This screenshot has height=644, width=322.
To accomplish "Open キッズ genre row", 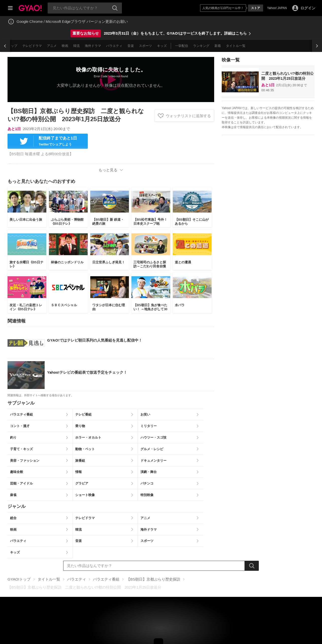I will click(x=40, y=552).
